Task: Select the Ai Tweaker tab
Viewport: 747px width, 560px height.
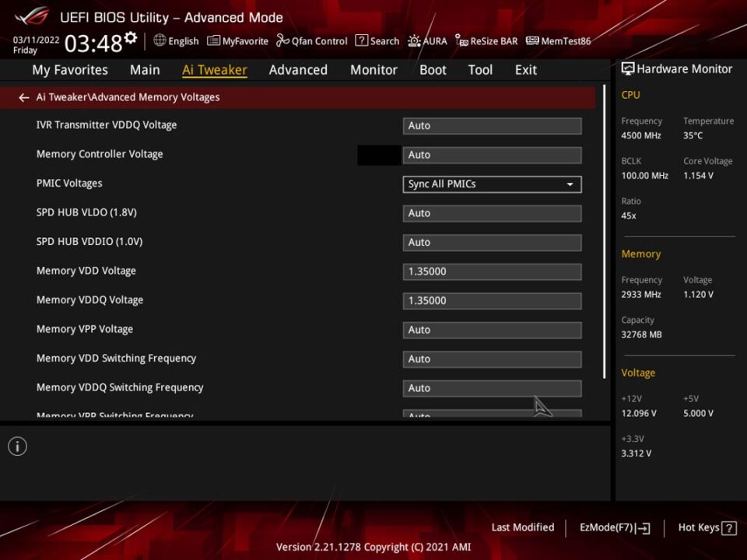Action: click(215, 70)
